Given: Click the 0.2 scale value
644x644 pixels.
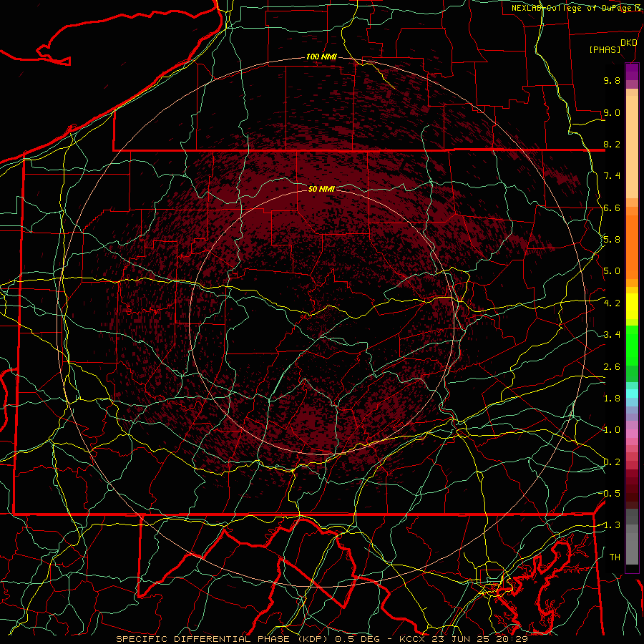Looking at the screenshot, I should (x=612, y=462).
